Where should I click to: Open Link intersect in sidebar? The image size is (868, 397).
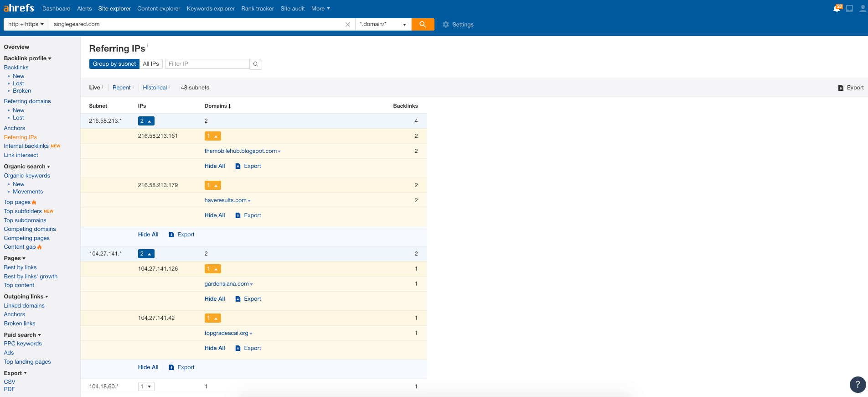coord(21,155)
